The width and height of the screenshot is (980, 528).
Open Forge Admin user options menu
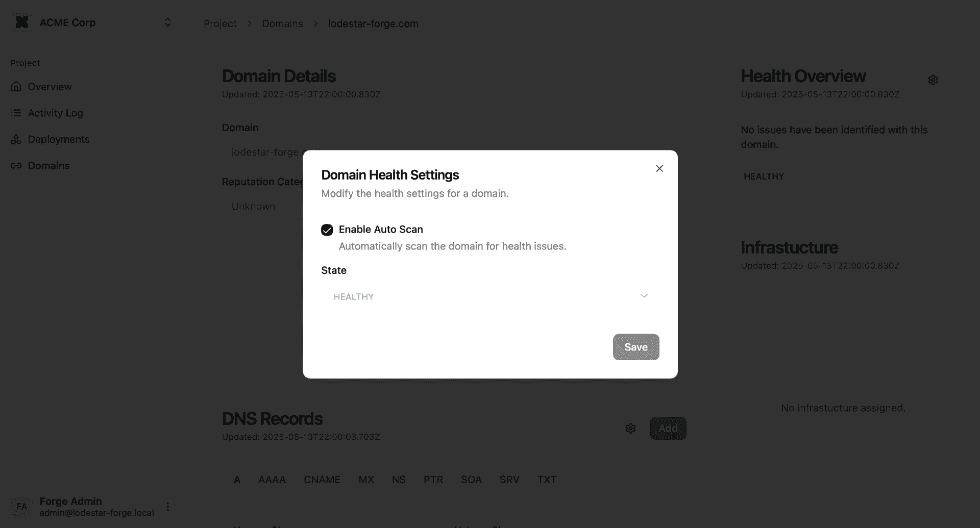(167, 507)
